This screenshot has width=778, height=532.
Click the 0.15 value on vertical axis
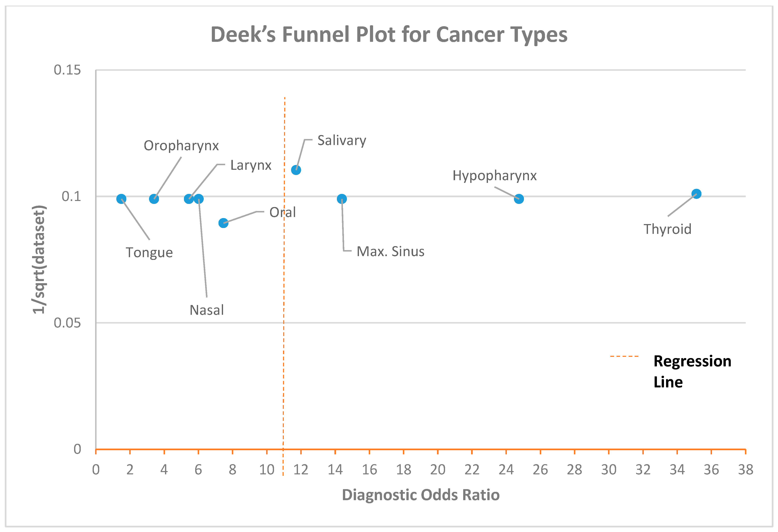point(67,70)
